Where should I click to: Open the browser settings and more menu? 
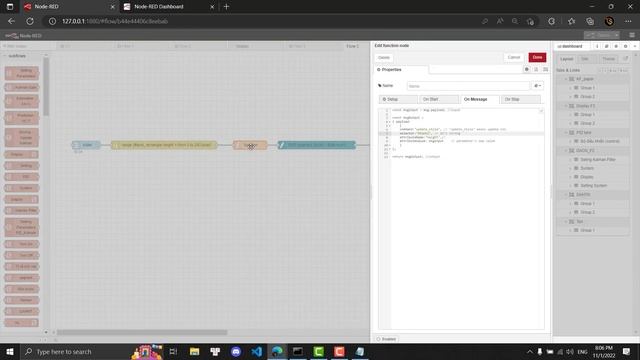[x=628, y=21]
